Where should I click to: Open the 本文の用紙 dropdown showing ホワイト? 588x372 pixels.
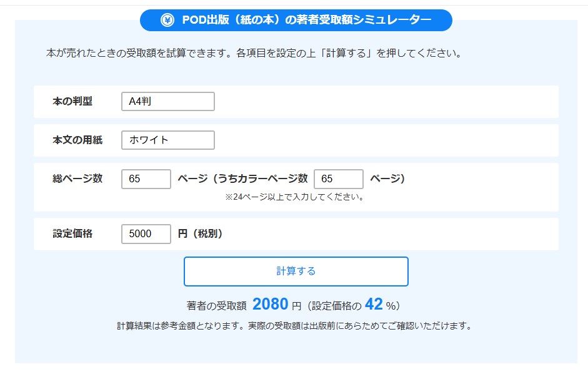(167, 140)
